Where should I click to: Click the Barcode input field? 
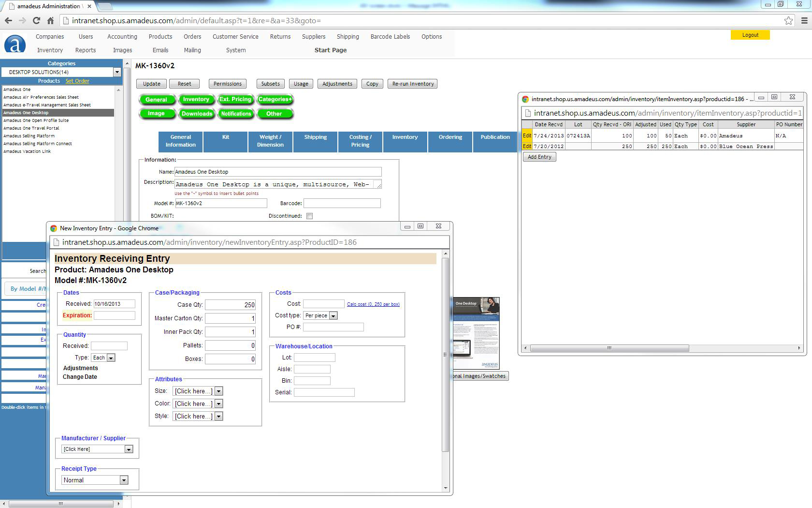[x=342, y=203]
